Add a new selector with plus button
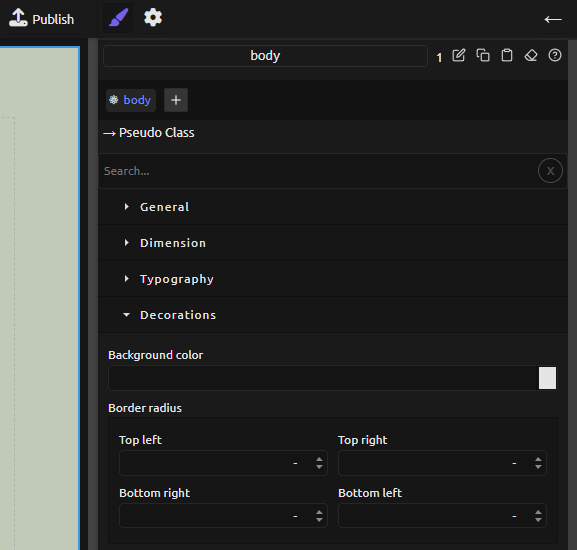 coord(176,100)
